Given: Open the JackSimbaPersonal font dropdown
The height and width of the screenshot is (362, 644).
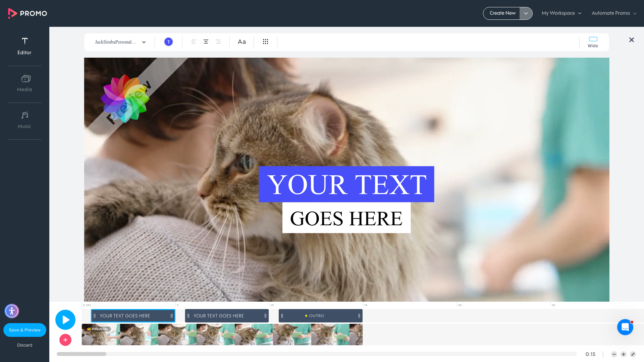Looking at the screenshot, I should point(120,42).
